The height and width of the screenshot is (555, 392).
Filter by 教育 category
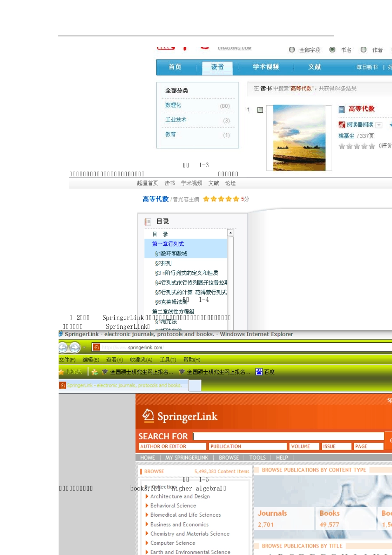[x=170, y=134]
